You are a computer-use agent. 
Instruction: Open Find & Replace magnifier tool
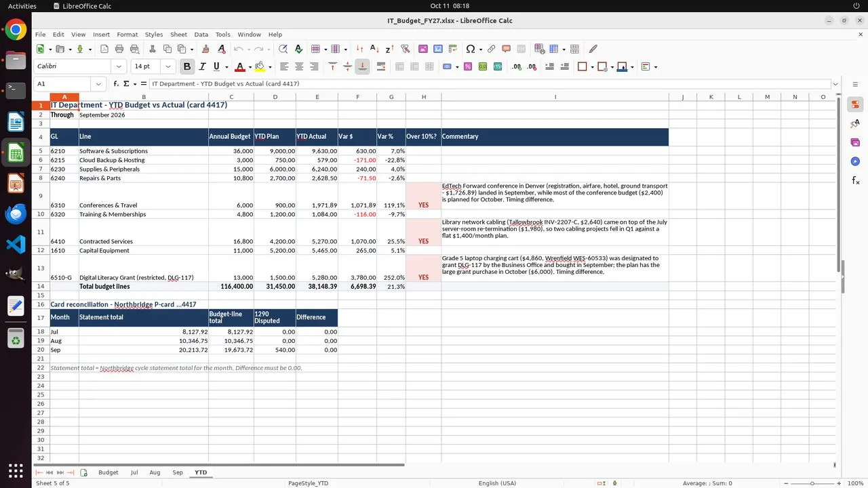[283, 49]
